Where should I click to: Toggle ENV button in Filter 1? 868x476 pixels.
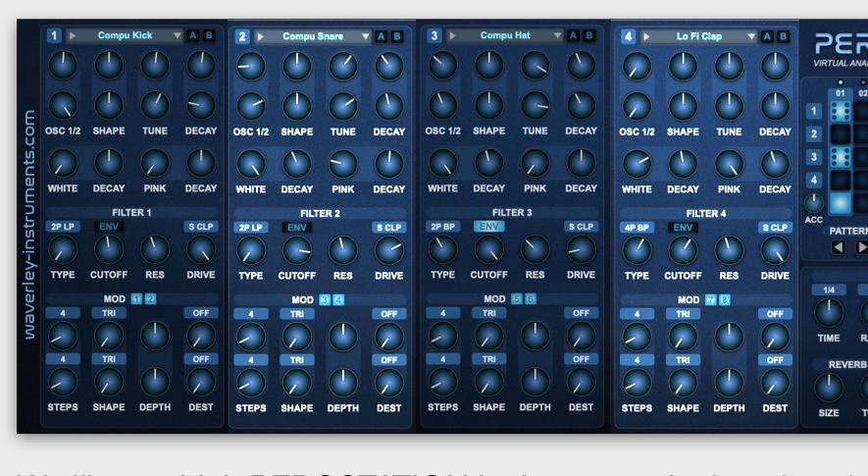pos(109,226)
